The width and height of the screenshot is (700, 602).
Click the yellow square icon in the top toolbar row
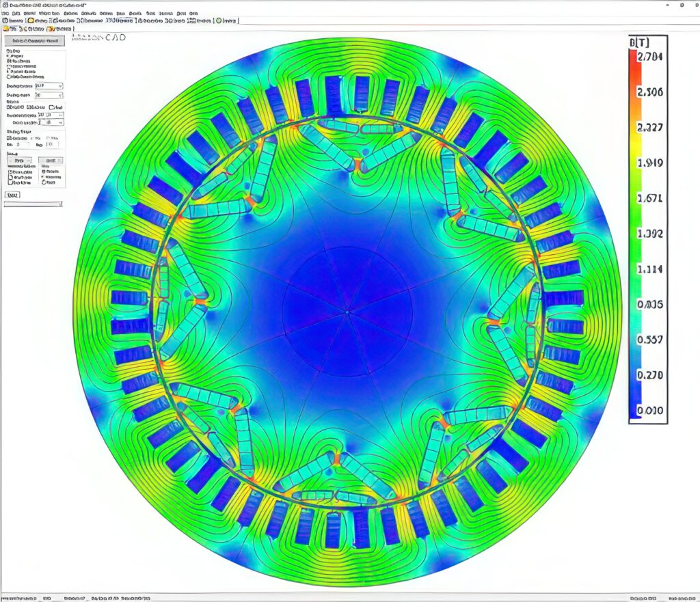pos(31,20)
